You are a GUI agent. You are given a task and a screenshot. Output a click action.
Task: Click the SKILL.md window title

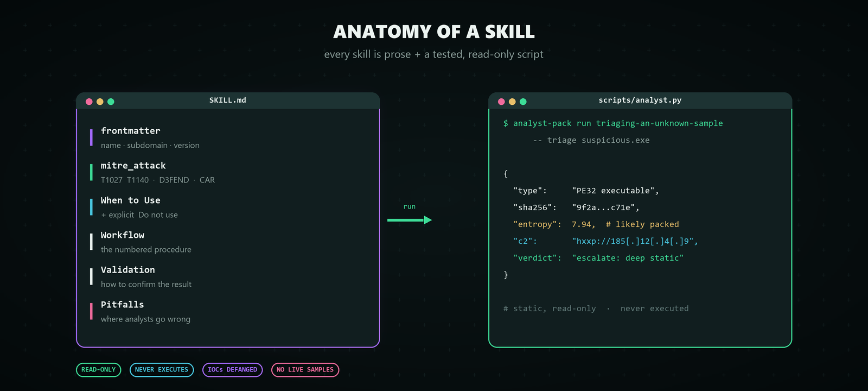[x=228, y=100]
